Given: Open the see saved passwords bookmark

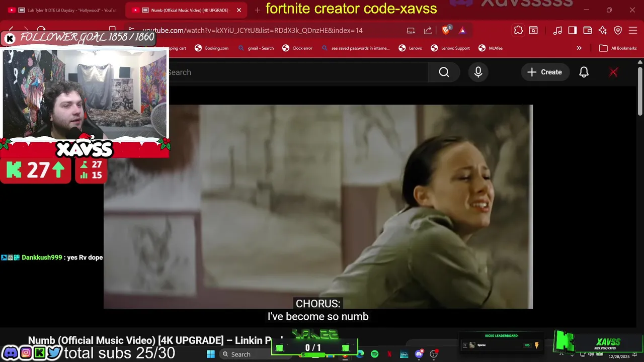Looking at the screenshot, I should [x=355, y=48].
